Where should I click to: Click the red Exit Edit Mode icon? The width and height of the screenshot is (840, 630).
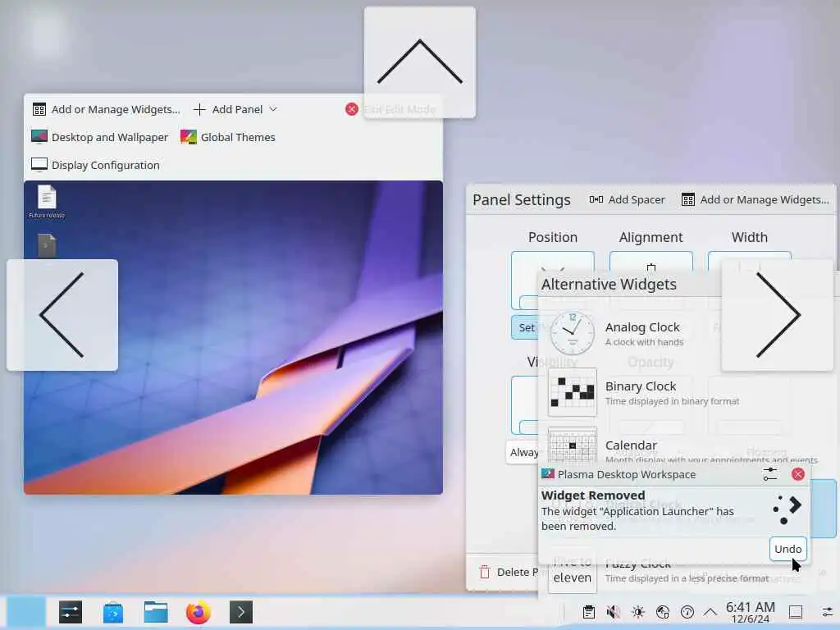point(351,109)
